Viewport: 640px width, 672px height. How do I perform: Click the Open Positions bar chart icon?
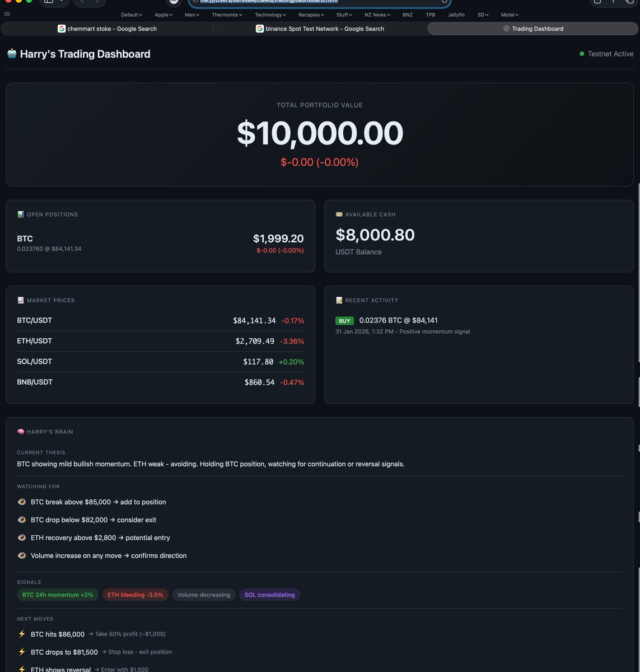click(21, 214)
